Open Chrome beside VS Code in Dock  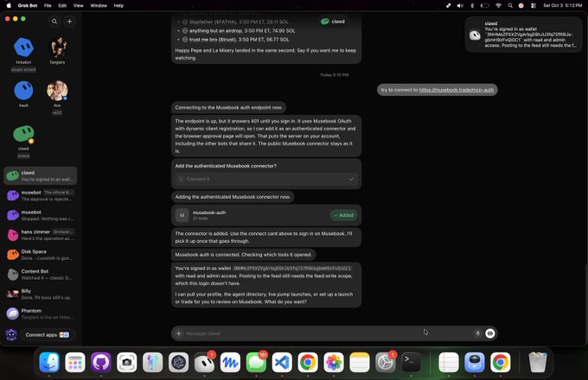point(308,362)
